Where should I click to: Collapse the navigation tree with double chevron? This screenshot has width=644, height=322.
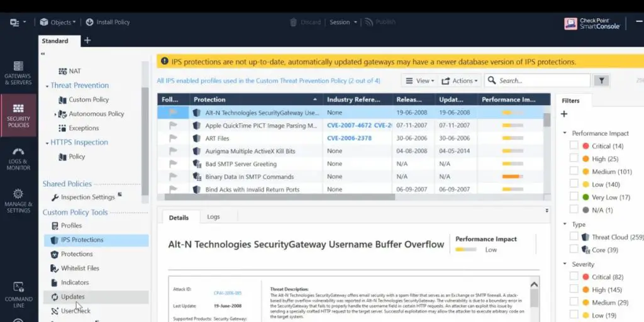(x=43, y=54)
